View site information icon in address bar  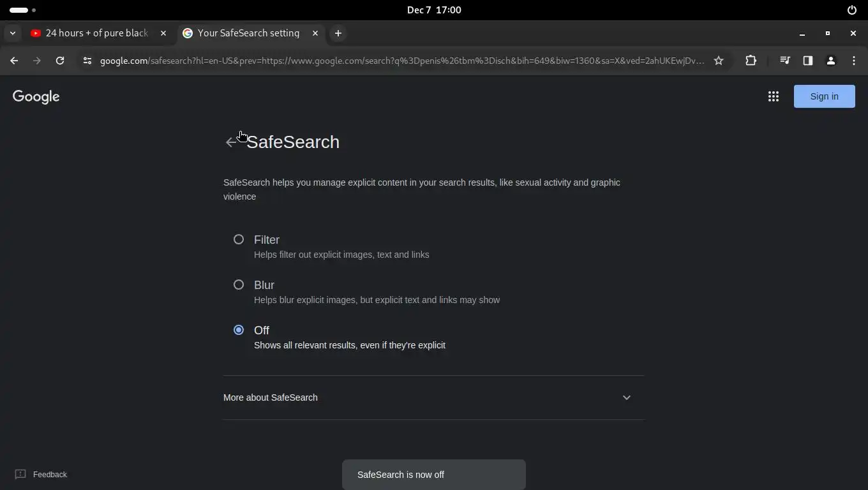click(87, 61)
